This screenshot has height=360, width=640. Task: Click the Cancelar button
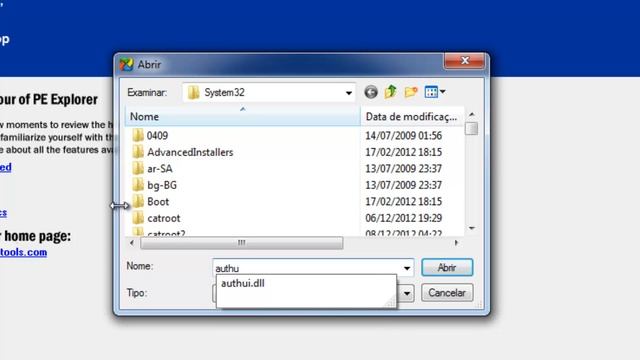click(447, 293)
